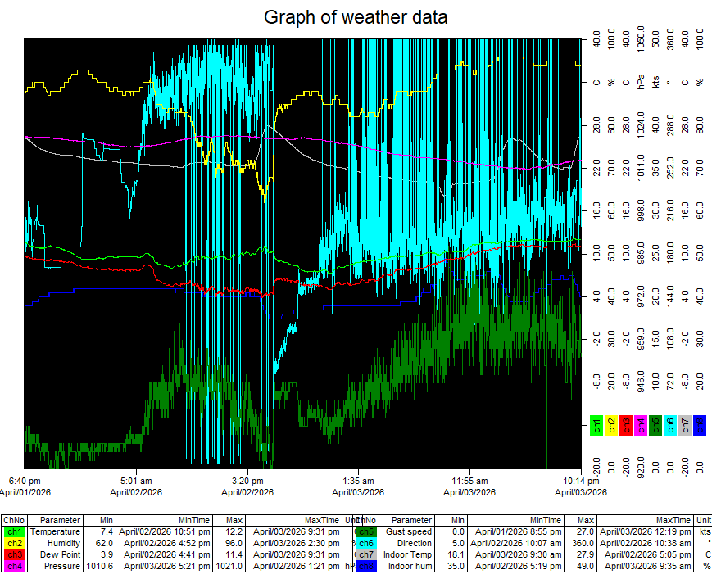Click the red ch3 cell in the table

coord(15,554)
